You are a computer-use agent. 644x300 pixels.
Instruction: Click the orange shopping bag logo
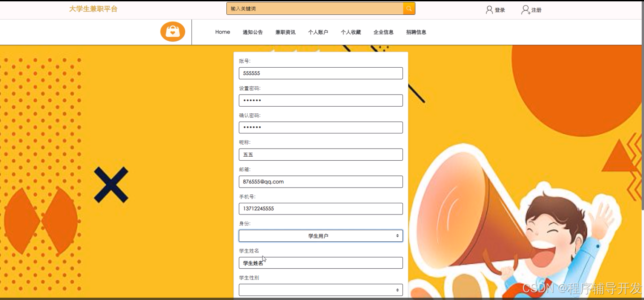[173, 32]
